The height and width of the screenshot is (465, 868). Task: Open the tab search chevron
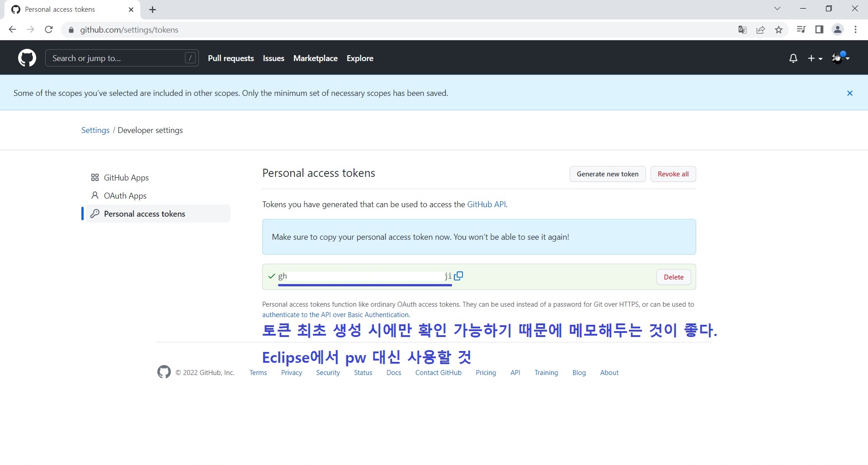[x=777, y=9]
